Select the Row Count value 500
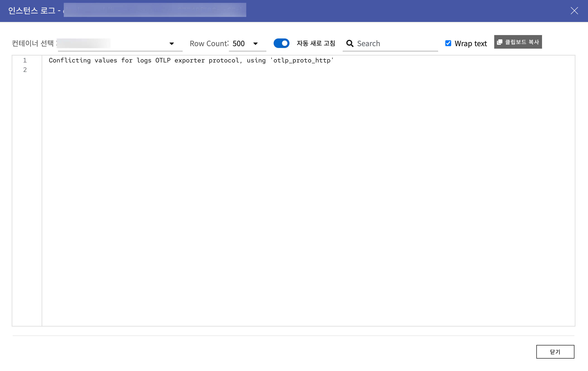Screen dimensions: 588x371 [x=239, y=44]
